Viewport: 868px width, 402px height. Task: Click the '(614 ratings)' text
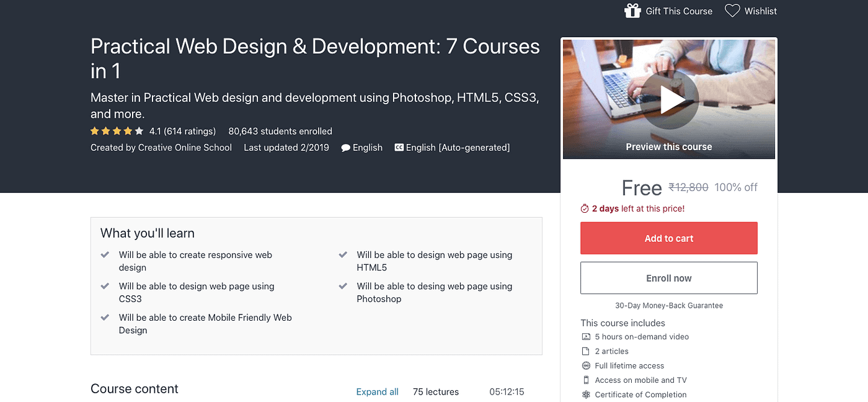click(190, 132)
